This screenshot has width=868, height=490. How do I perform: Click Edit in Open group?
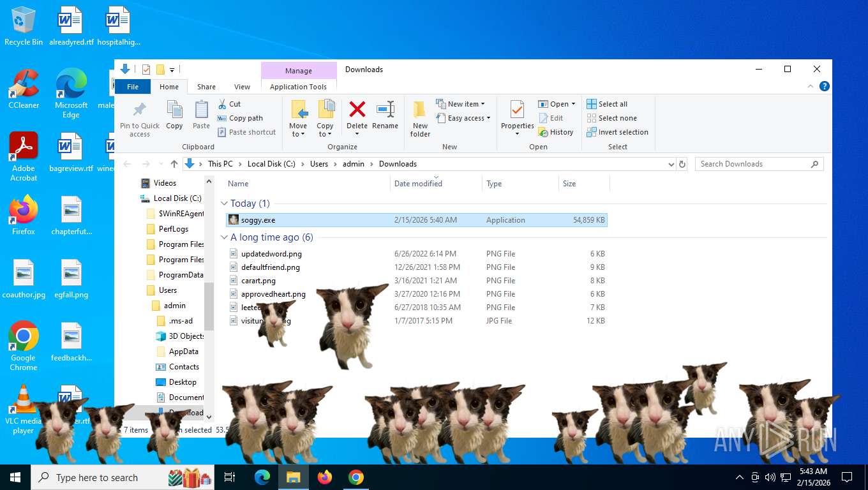click(x=551, y=118)
